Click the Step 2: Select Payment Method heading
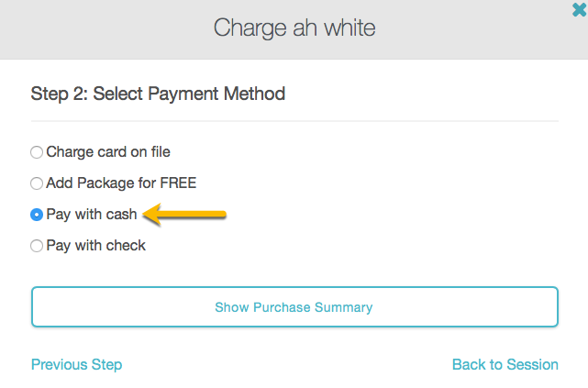This screenshot has width=588, height=388. [158, 94]
